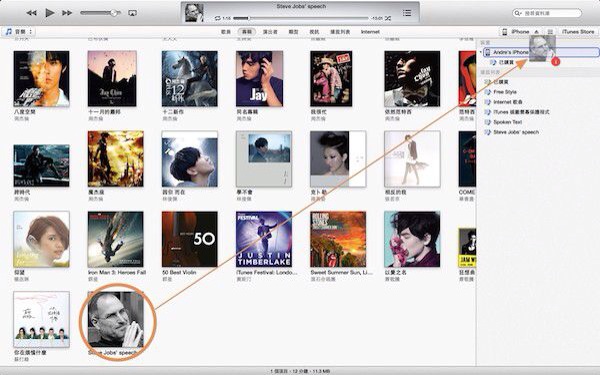Toggle the repeat icon in the player display
600x375 pixels.
pyautogui.click(x=218, y=18)
